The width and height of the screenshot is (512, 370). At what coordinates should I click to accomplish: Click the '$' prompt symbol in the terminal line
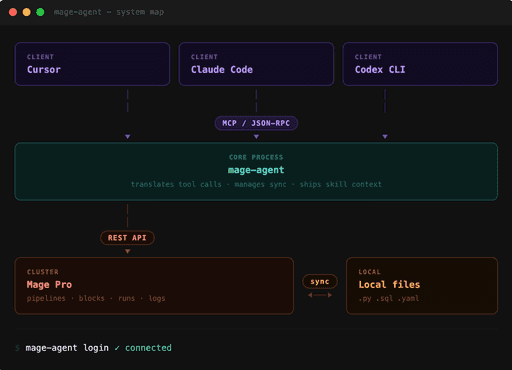coord(17,348)
